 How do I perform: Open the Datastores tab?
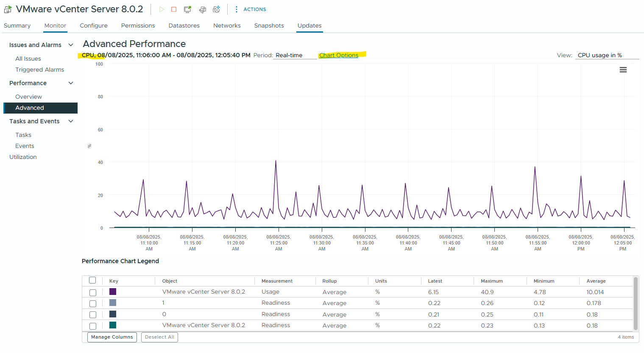[x=184, y=25]
